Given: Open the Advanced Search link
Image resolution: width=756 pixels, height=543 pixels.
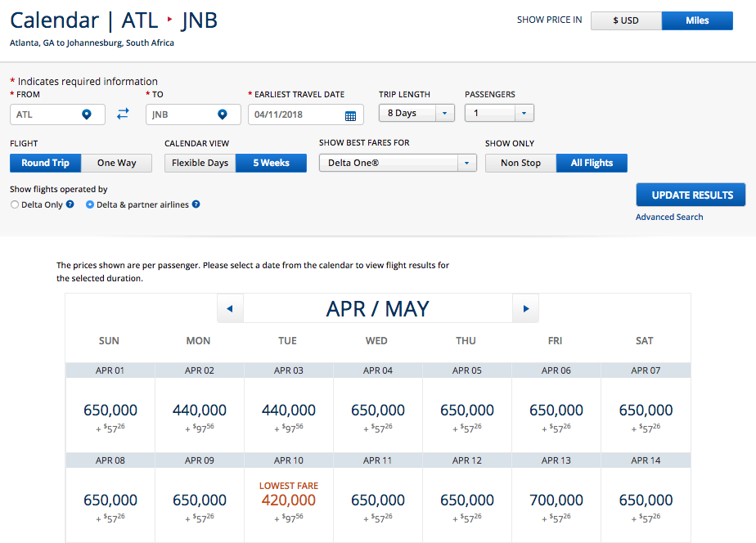Looking at the screenshot, I should click(669, 217).
